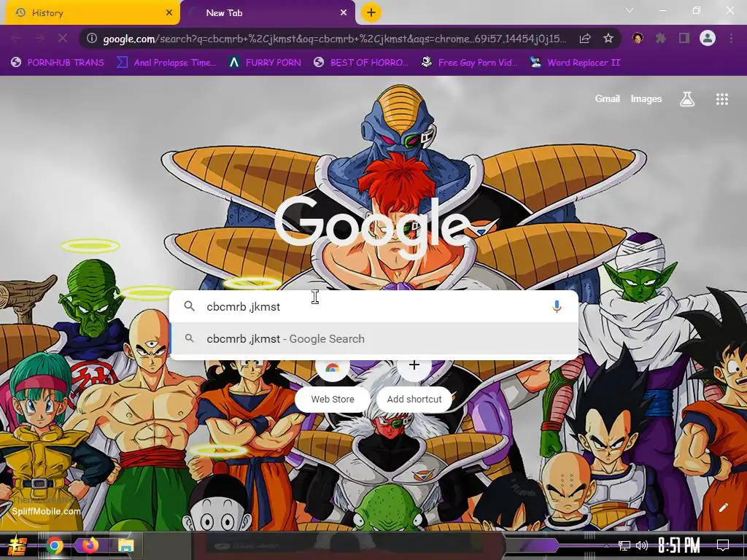The image size is (747, 560).
Task: Open Search Labs flask icon
Action: point(687,98)
